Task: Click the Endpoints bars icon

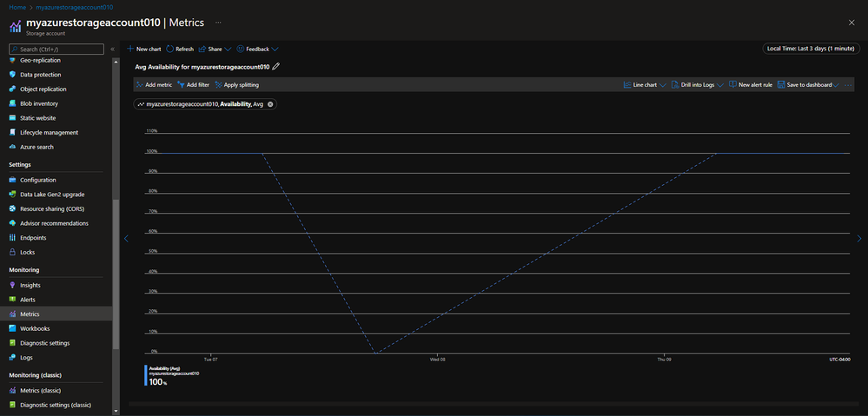Action: point(13,237)
